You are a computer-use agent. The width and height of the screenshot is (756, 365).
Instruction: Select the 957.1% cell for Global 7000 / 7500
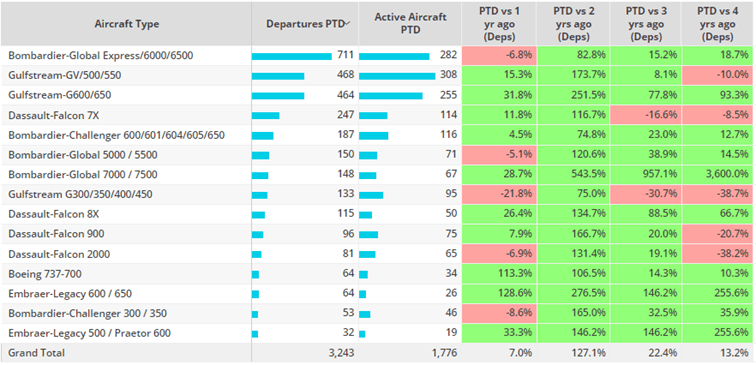(645, 175)
